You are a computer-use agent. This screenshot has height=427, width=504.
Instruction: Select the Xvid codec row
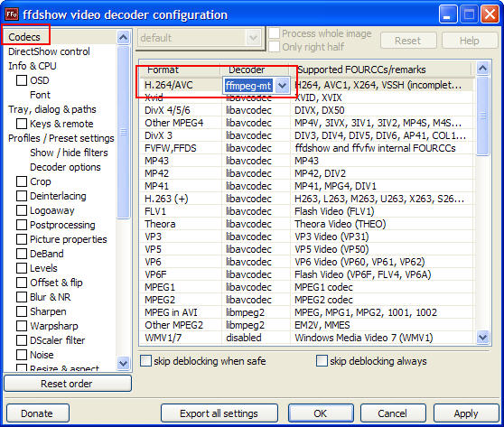pyautogui.click(x=307, y=97)
